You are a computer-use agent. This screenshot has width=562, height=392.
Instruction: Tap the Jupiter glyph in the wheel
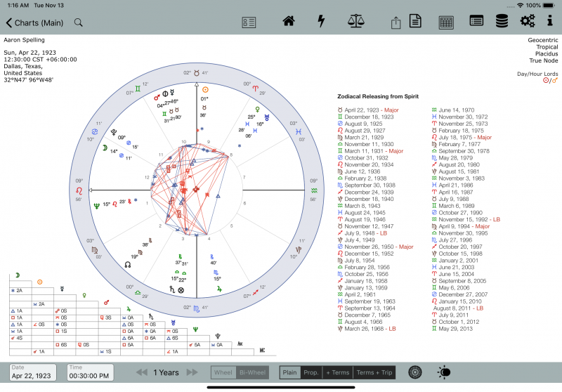point(219,289)
